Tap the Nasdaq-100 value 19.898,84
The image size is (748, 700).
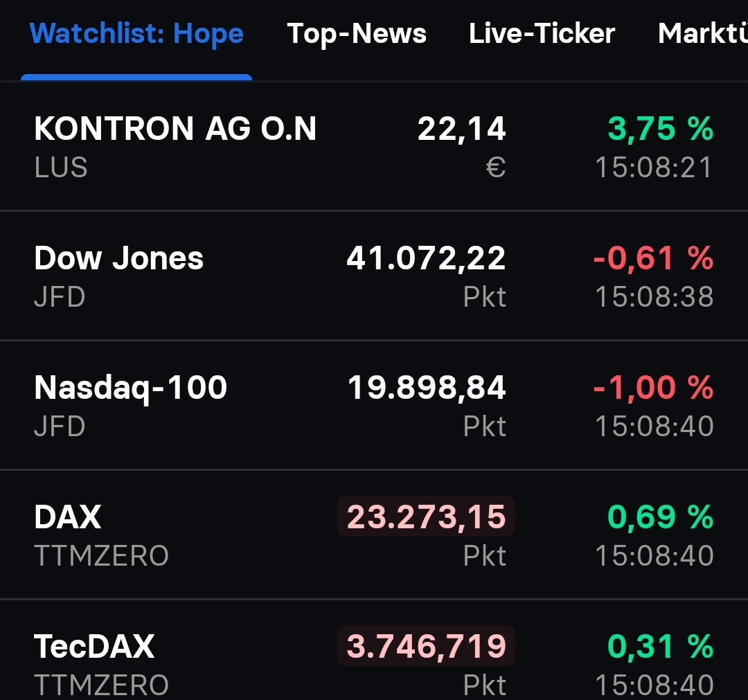pos(427,388)
